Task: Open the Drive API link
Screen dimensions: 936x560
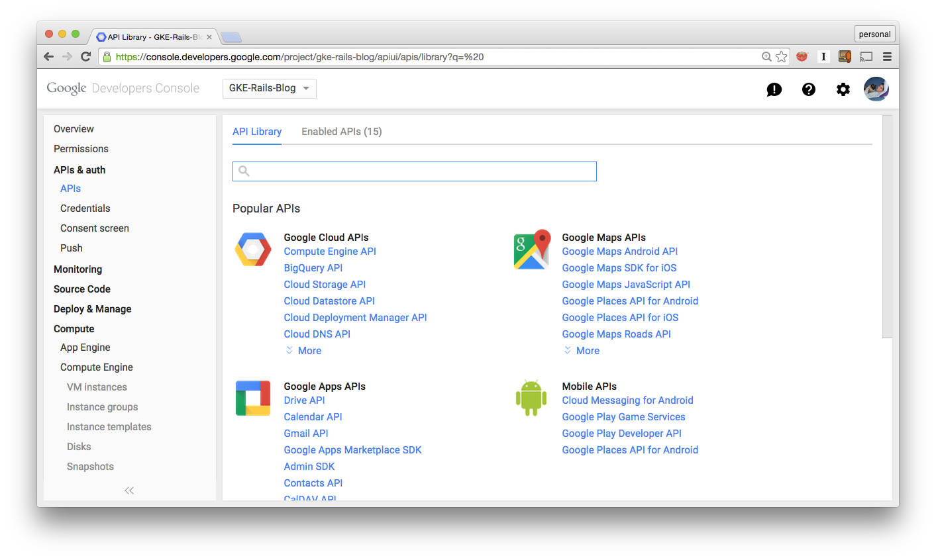Action: pyautogui.click(x=304, y=400)
